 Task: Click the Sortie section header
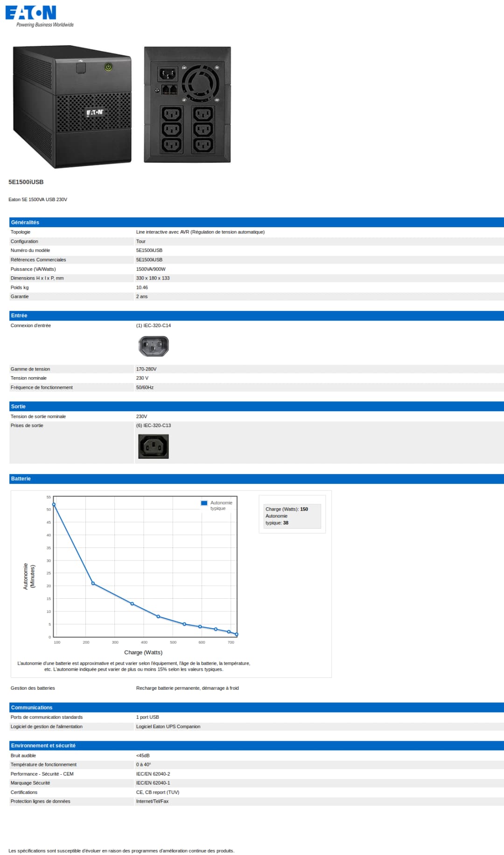[257, 406]
